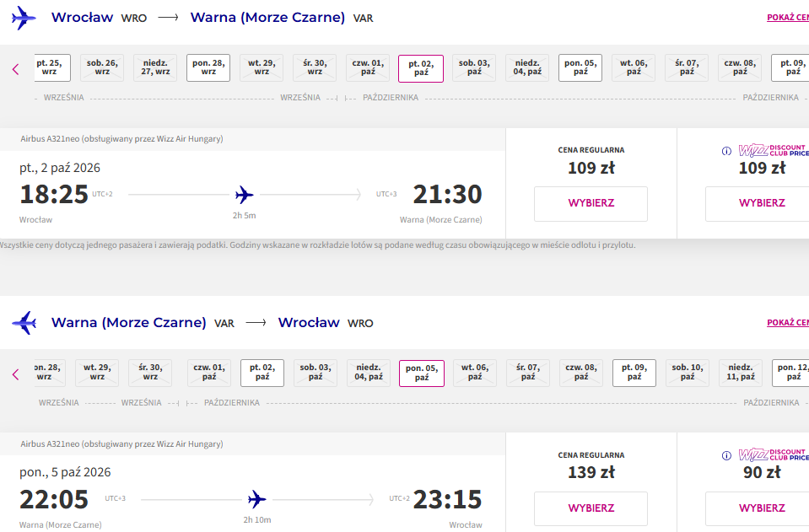
Task: Select the highlighted outbound date pt. 02, paź
Action: [421, 68]
